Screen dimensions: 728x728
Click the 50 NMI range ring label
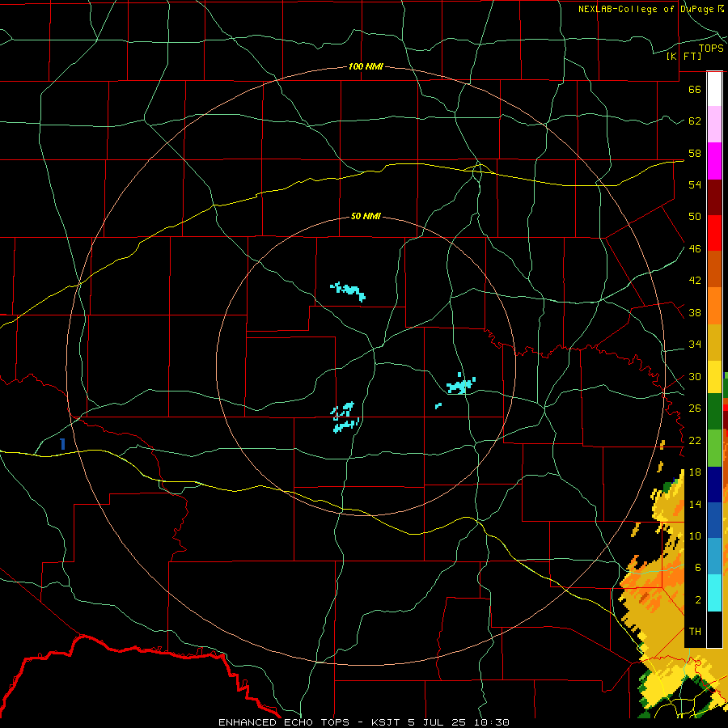366,216
